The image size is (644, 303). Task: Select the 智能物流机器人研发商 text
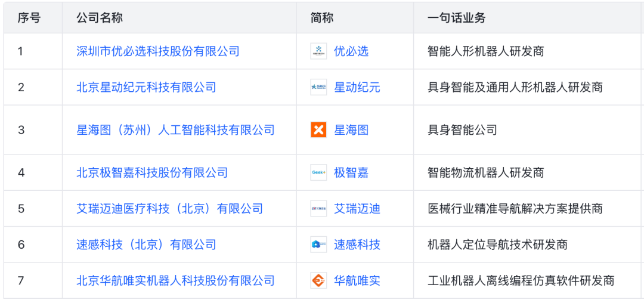coord(485,173)
